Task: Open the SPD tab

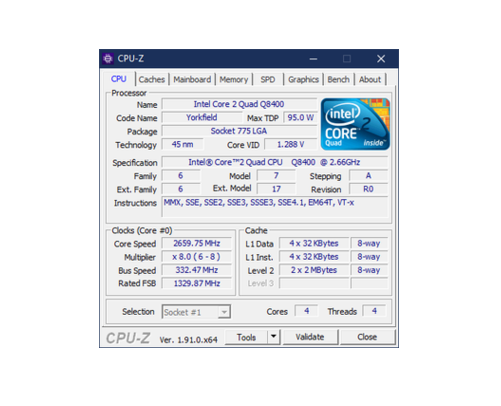Action: tap(268, 80)
